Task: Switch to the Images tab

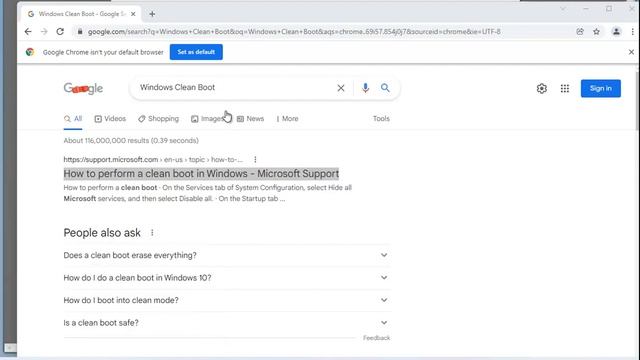Action: tap(207, 119)
